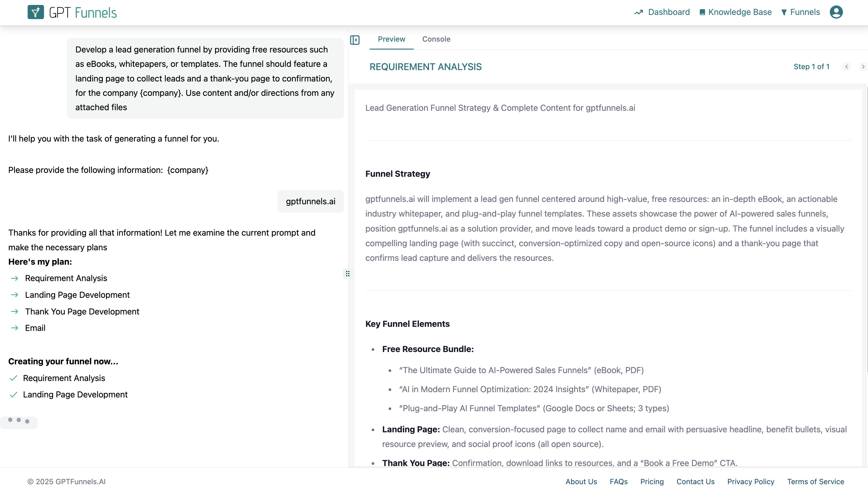Go to previous step chevron
Screen dimensions: 868x493
click(847, 67)
